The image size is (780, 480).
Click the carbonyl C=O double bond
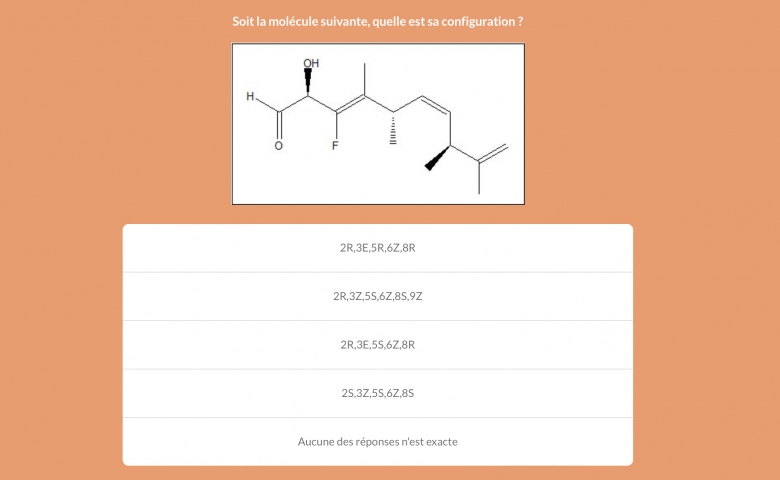point(279,125)
